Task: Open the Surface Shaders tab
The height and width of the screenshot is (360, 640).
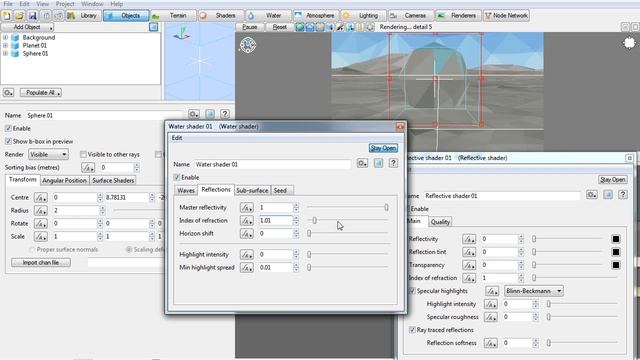Action: point(113,180)
